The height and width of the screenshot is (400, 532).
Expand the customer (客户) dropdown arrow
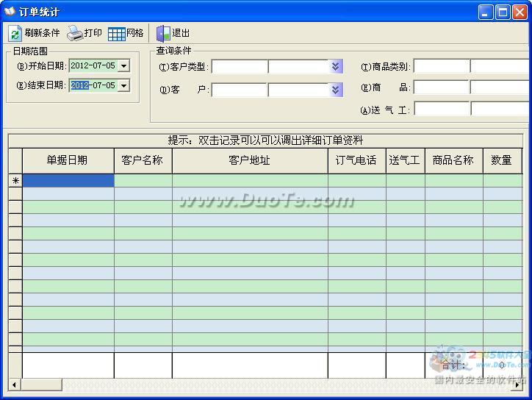coord(337,90)
